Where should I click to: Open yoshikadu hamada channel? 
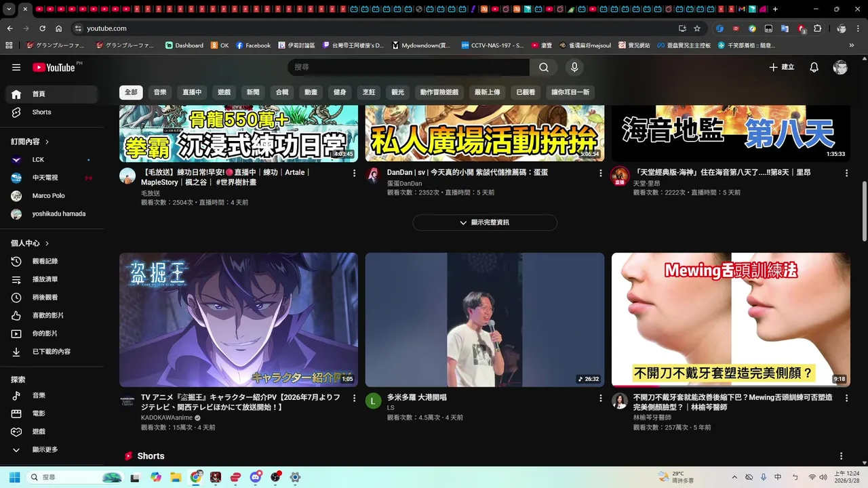pyautogui.click(x=52, y=213)
